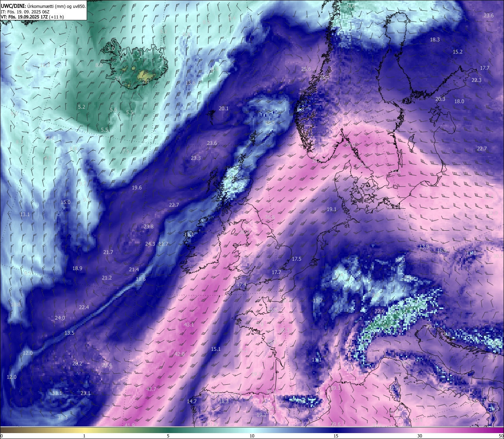This screenshot has height=439, width=504.
Task: Click the initial time line 'IT: Fös. 19. 09. 2025 06Z'
Action: tap(25, 12)
